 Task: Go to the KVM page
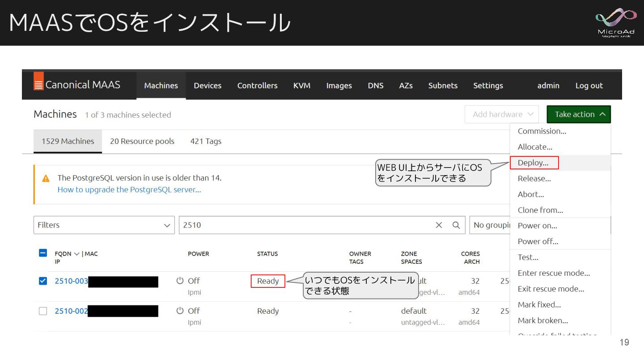(302, 85)
